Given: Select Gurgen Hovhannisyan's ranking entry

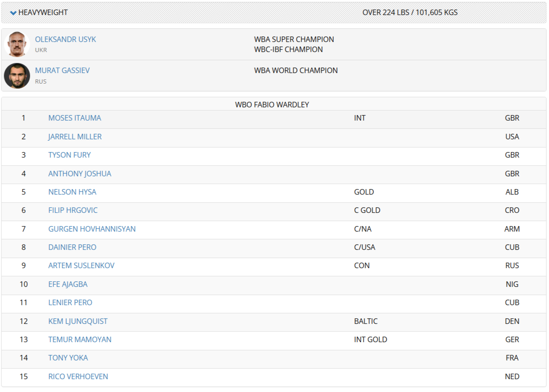Looking at the screenshot, I should point(92,229).
